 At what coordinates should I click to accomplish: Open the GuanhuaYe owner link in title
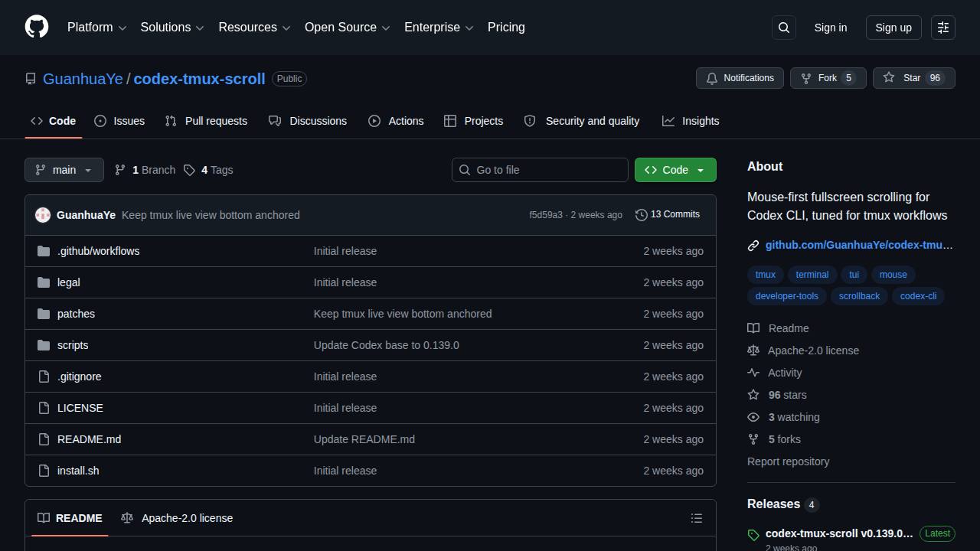pos(83,79)
